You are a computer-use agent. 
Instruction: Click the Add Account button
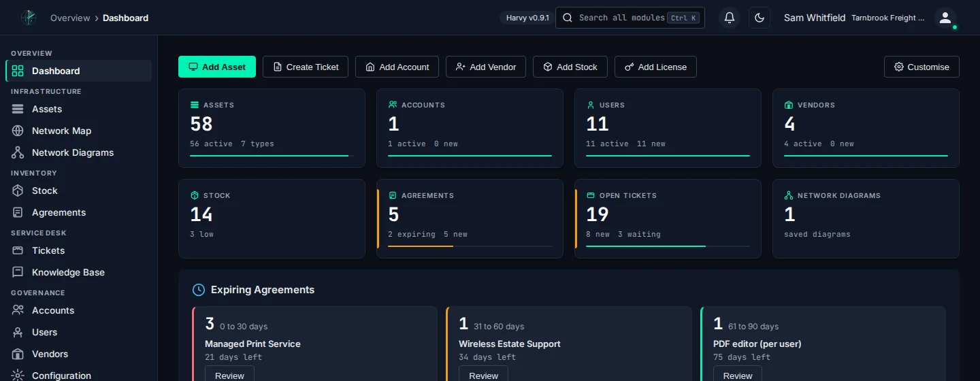click(397, 67)
